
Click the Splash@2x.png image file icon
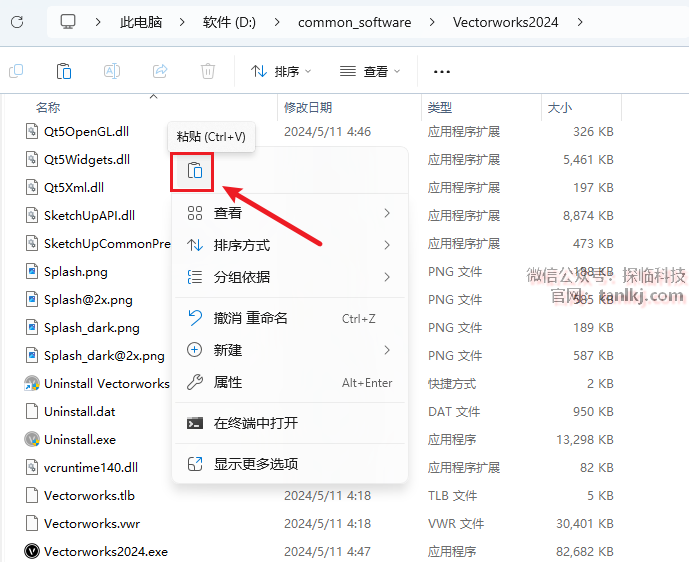[x=32, y=299]
